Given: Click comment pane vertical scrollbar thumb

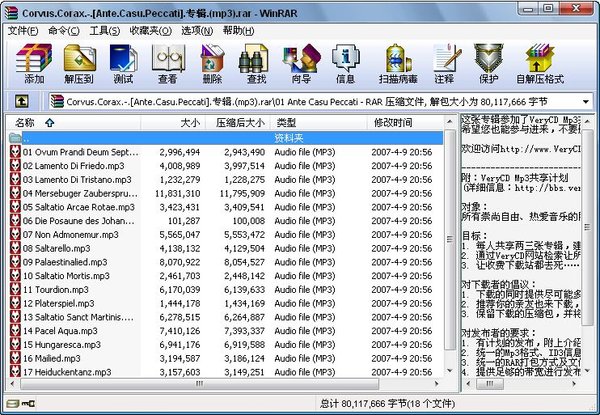Looking at the screenshot, I should point(587,227).
